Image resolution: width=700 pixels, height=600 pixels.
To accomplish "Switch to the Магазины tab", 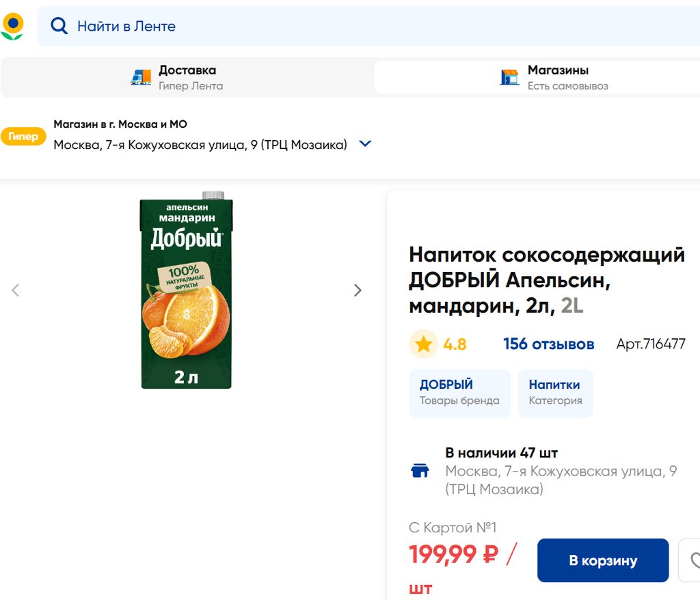I will pyautogui.click(x=557, y=77).
